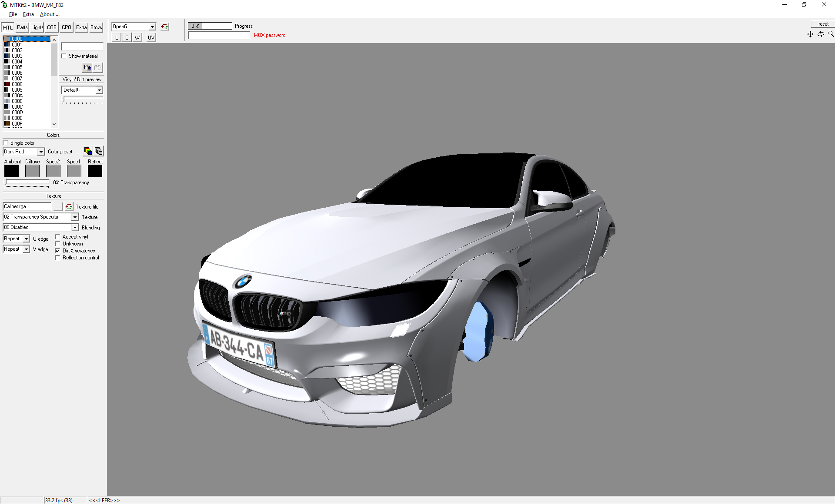Reload the renderer with the refresh icon

164,27
